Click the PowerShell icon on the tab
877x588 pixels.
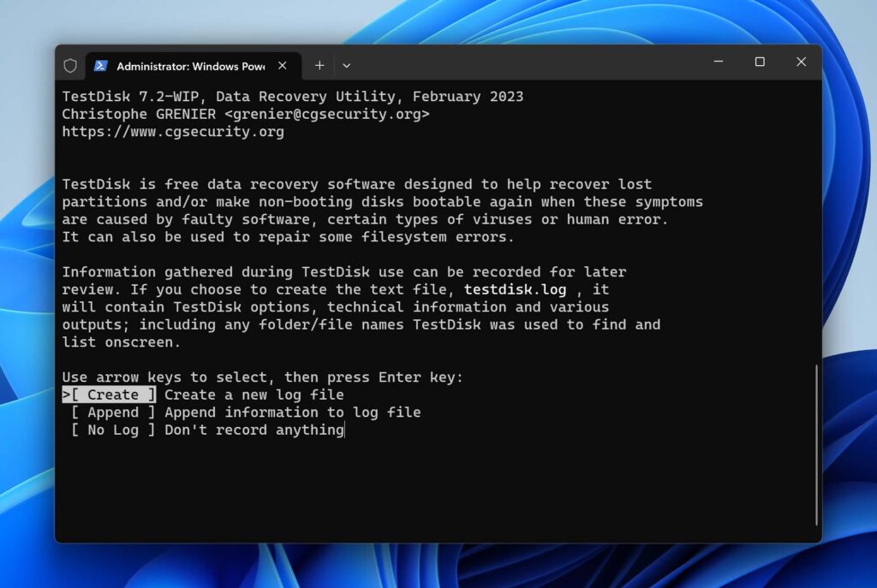click(100, 65)
